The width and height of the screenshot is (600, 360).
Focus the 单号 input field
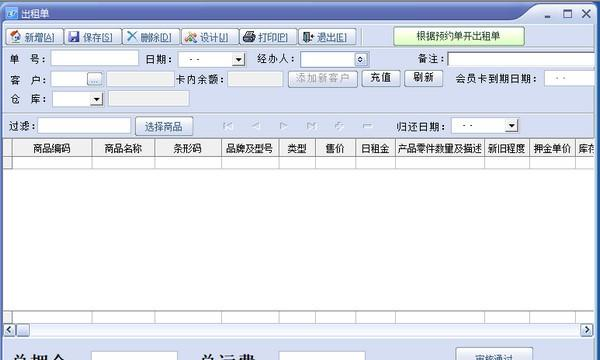click(x=95, y=59)
